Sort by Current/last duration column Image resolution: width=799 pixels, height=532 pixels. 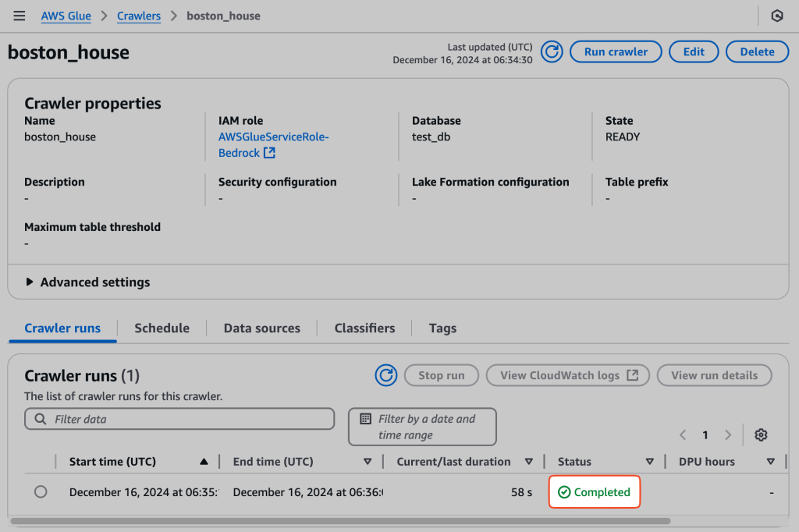(529, 462)
